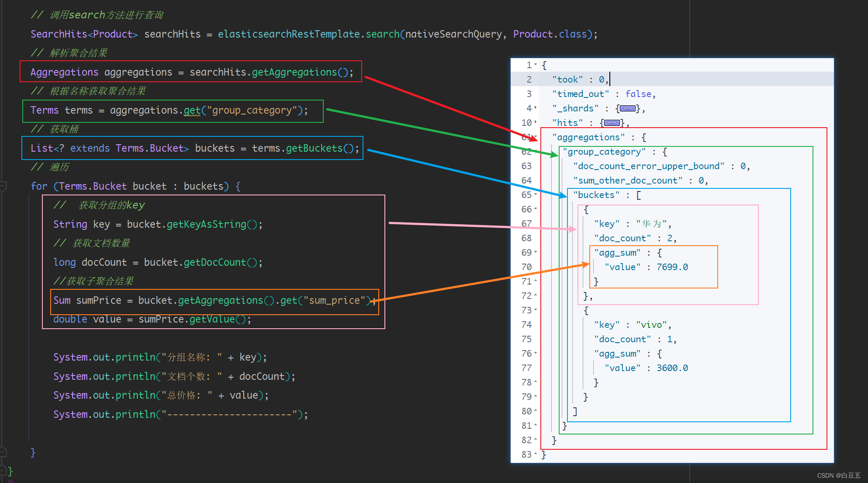Click the "华为" key value
The height and width of the screenshot is (483, 868).
(x=651, y=224)
